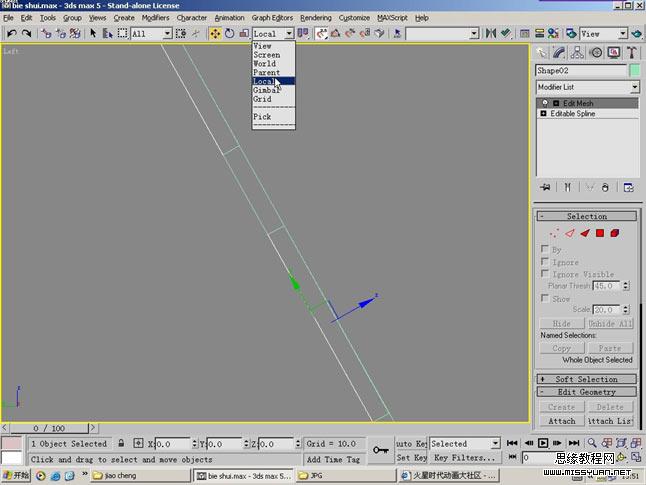Click the Attach button

[x=562, y=421]
